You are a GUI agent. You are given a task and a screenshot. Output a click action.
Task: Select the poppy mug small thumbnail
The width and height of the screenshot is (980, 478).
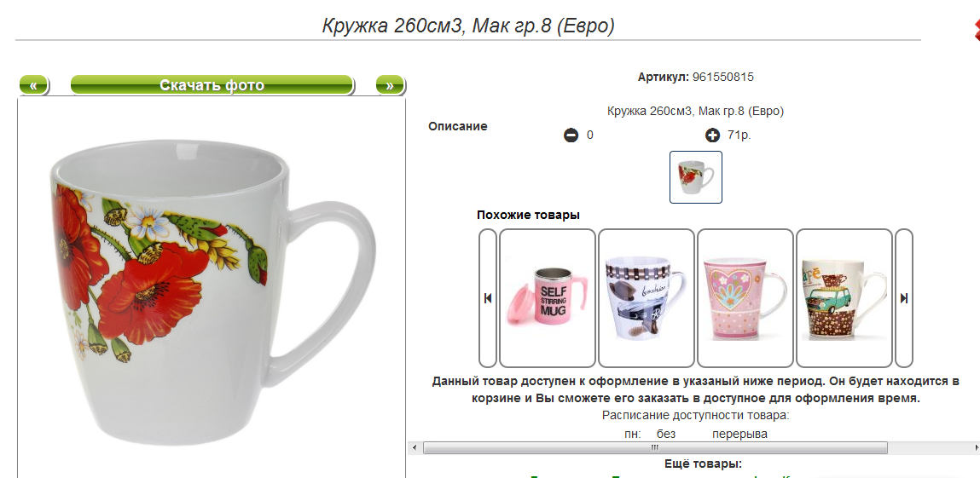click(696, 177)
